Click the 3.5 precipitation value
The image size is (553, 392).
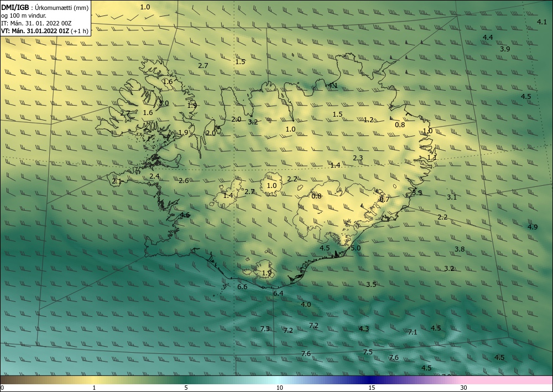[x=371, y=285]
